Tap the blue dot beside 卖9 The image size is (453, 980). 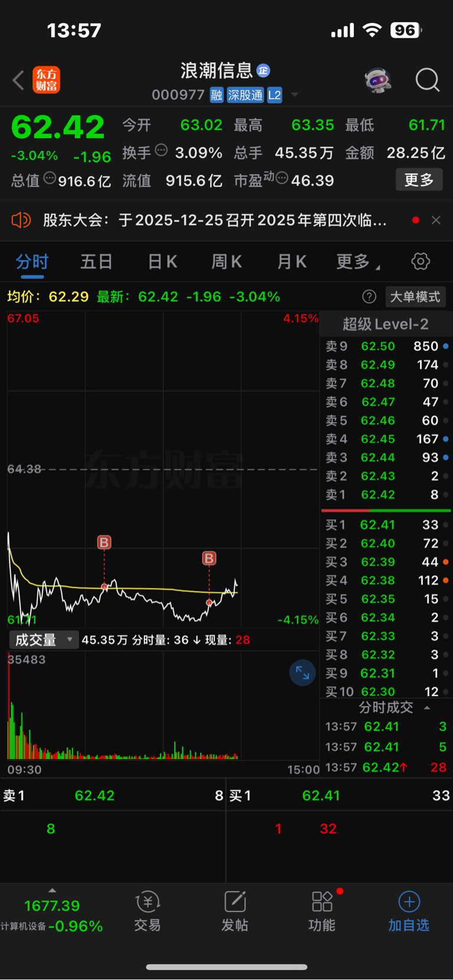click(x=445, y=346)
